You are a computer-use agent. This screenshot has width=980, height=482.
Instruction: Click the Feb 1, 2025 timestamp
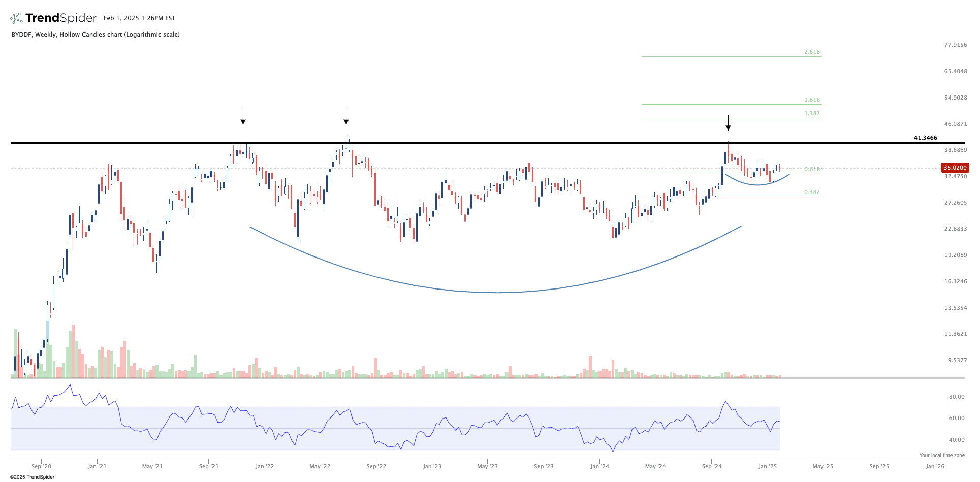click(139, 18)
